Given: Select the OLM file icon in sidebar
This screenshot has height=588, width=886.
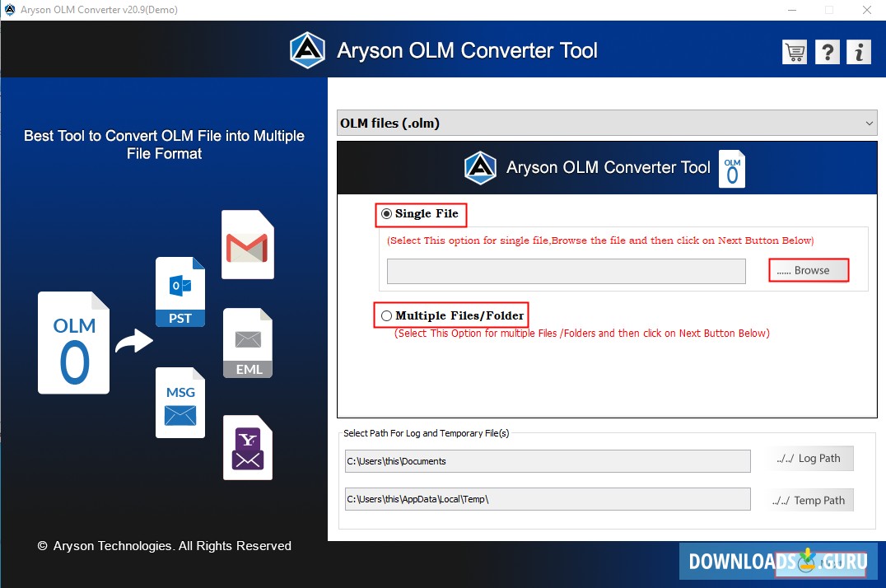Looking at the screenshot, I should point(72,343).
